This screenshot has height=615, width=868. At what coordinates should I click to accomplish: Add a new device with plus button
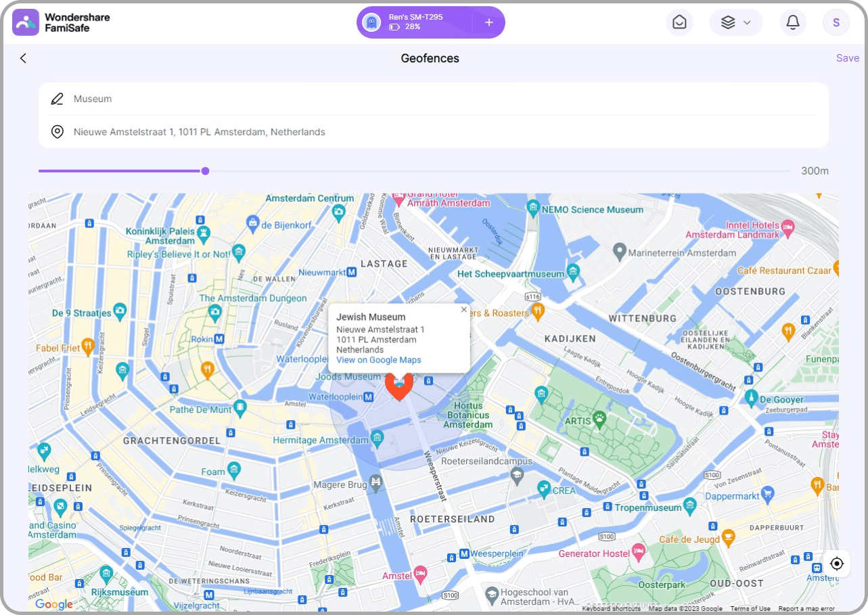(489, 22)
